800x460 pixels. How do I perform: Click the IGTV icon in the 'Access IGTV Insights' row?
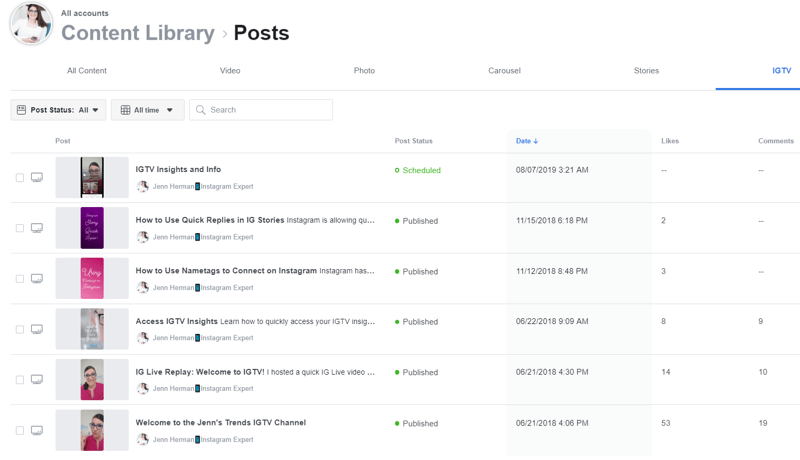tap(37, 329)
